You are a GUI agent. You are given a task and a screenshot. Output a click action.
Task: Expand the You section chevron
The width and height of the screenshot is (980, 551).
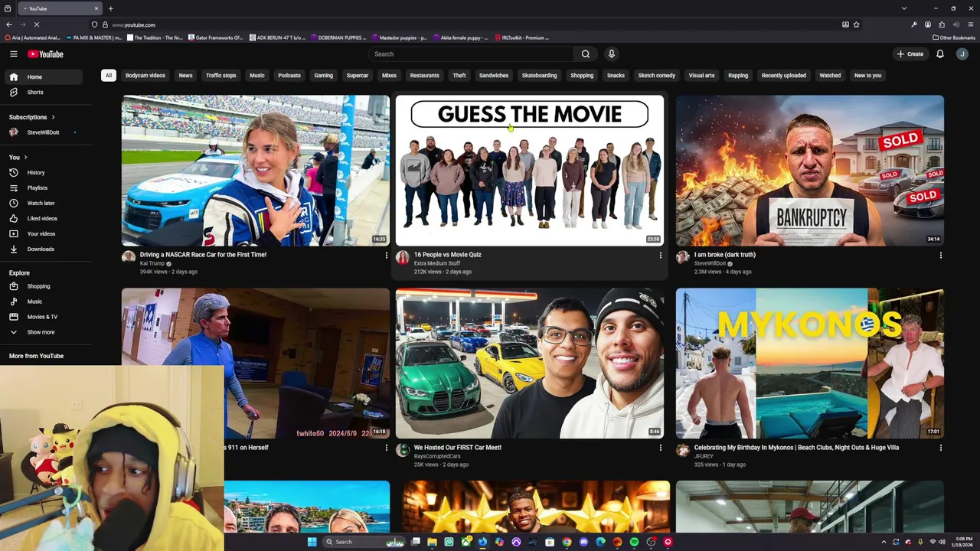coord(25,157)
